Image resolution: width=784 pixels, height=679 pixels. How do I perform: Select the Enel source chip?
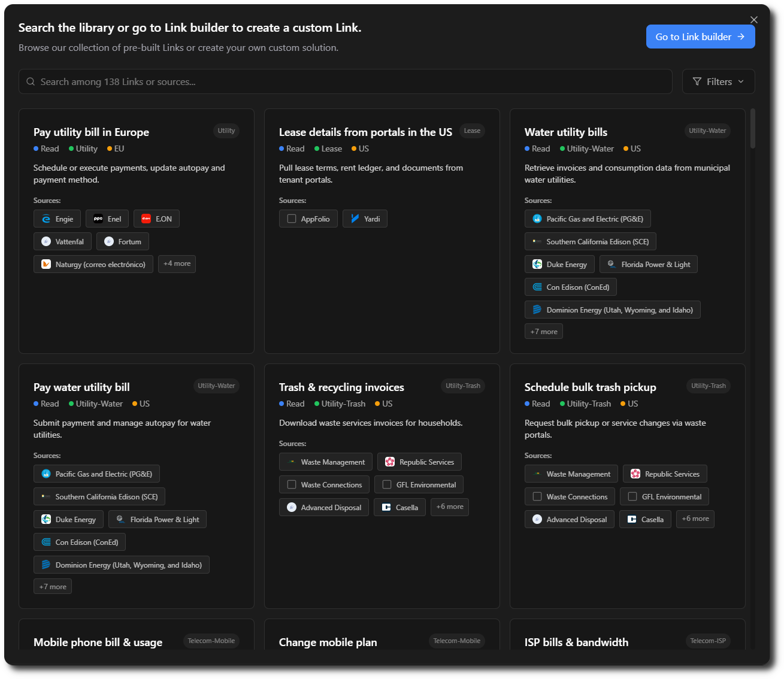(107, 219)
